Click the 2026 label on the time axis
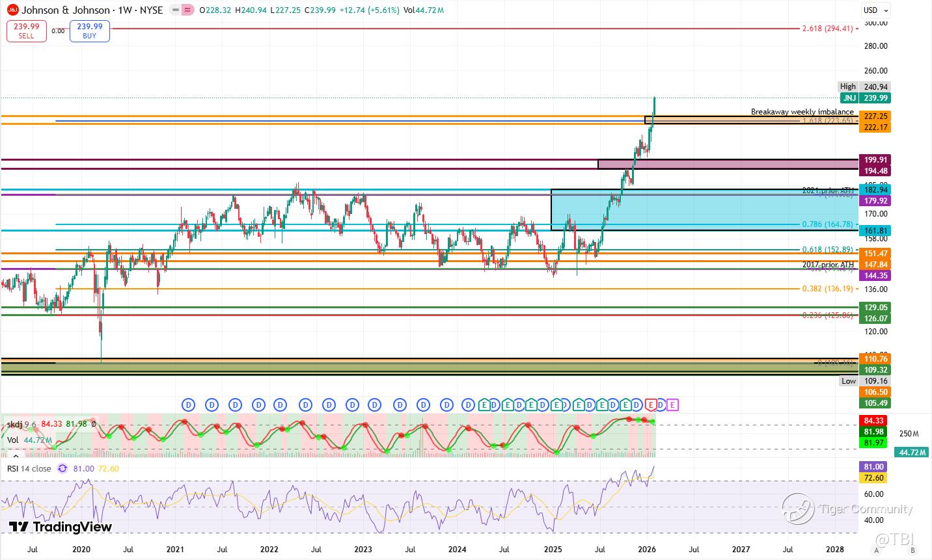 (x=646, y=550)
